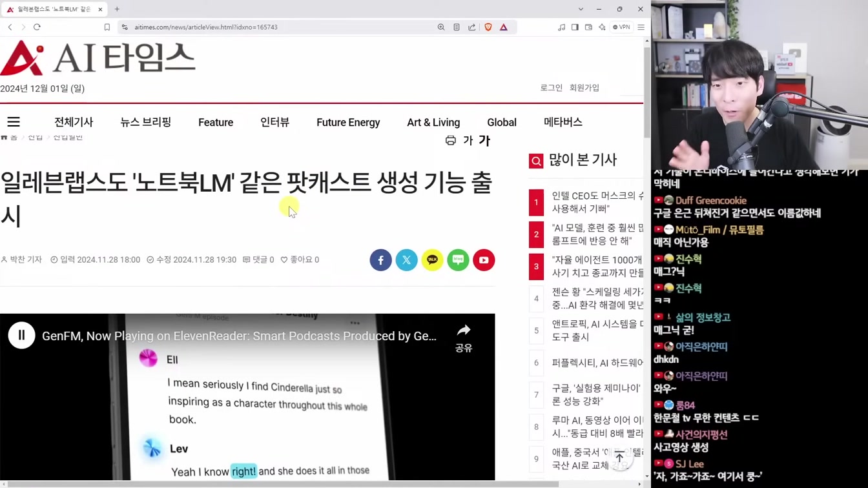The width and height of the screenshot is (868, 488).
Task: Bookmark this page with bookmark icon
Action: (x=107, y=27)
